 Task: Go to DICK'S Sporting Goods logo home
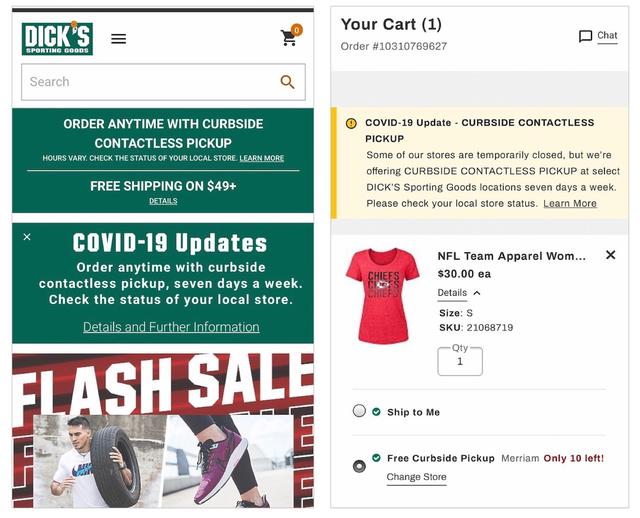(x=57, y=38)
